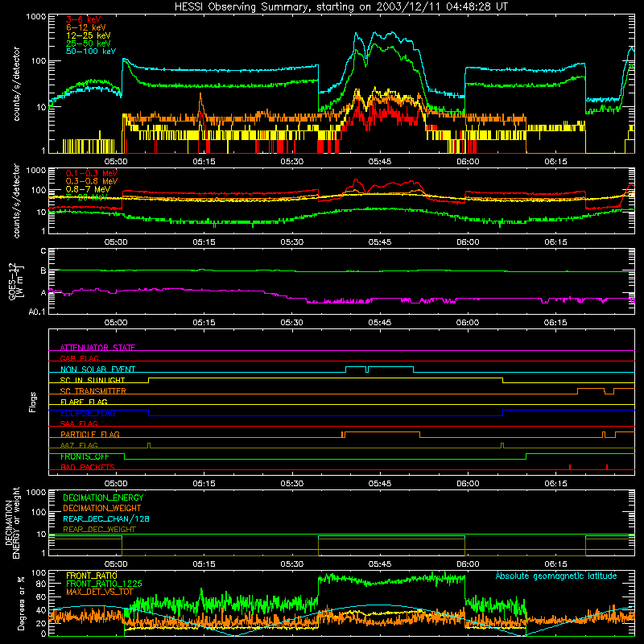The height and width of the screenshot is (644, 644).
Task: Click the FLARE_FLAG label
Action: click(x=84, y=402)
